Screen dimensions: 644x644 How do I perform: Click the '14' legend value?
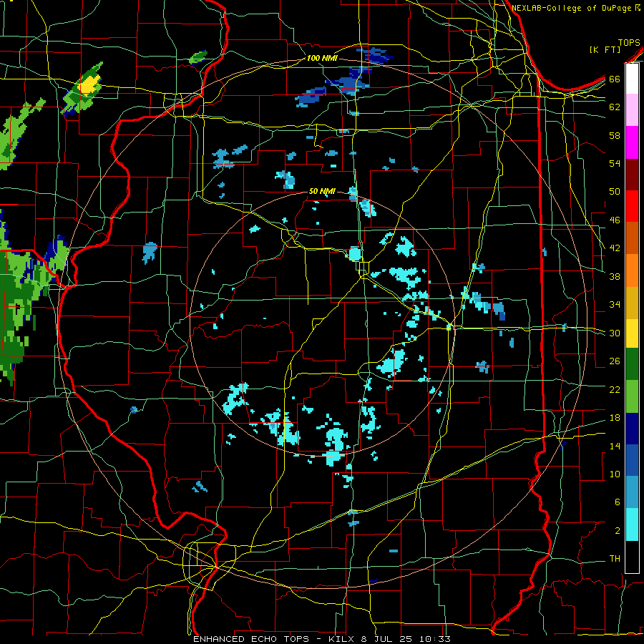(615, 446)
